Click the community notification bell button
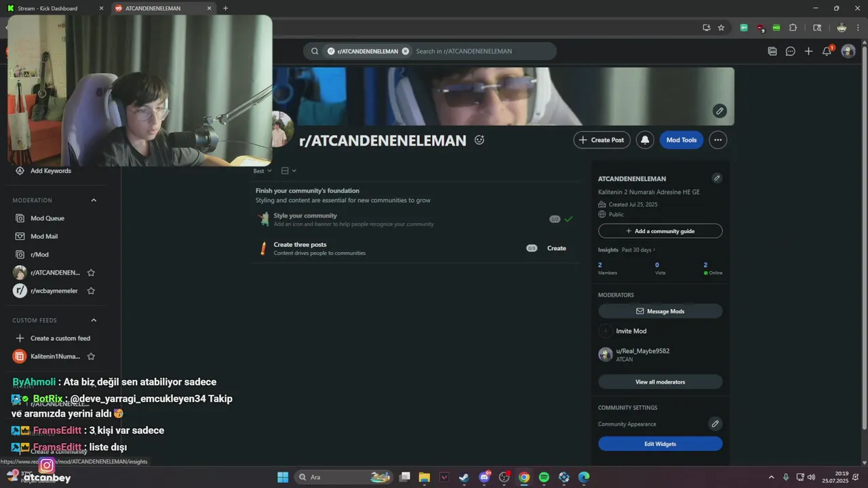The width and height of the screenshot is (868, 488). [x=645, y=140]
